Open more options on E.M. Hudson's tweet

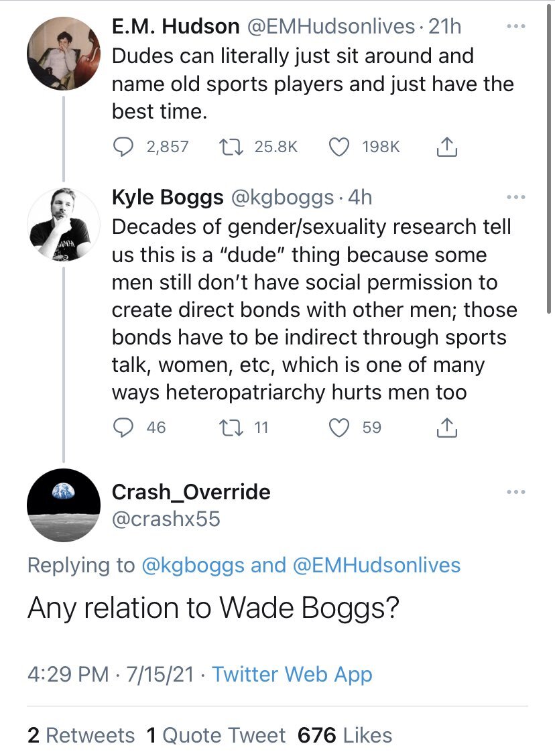(x=515, y=28)
